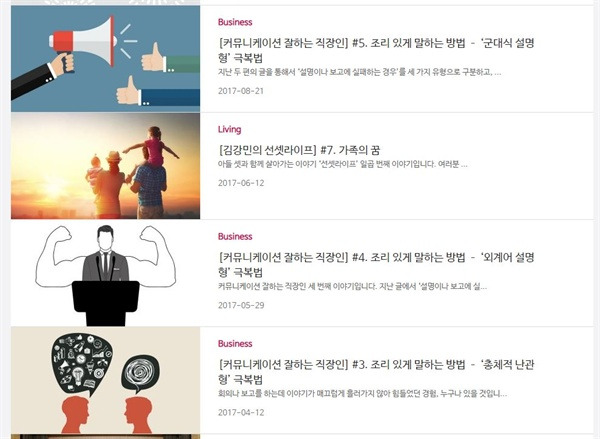The height and width of the screenshot is (439, 600).
Task: Click the 2017-08-21 post date
Action: click(241, 91)
